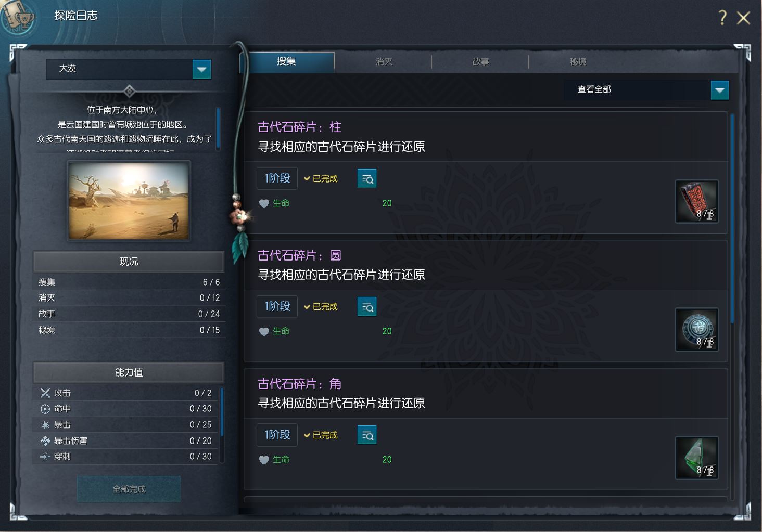Open the 查看全部 filter dropdown arrow
The image size is (762, 532).
coord(719,90)
